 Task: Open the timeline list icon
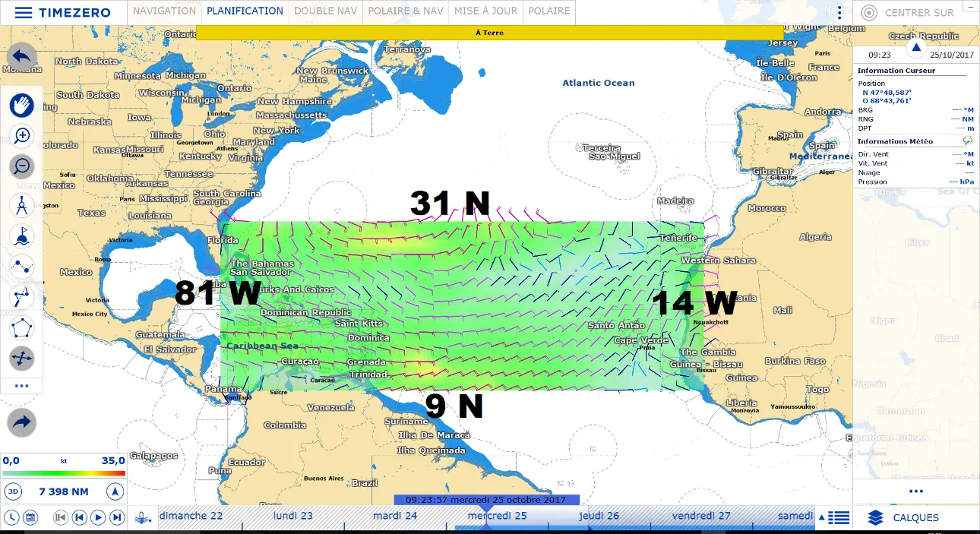tap(839, 518)
